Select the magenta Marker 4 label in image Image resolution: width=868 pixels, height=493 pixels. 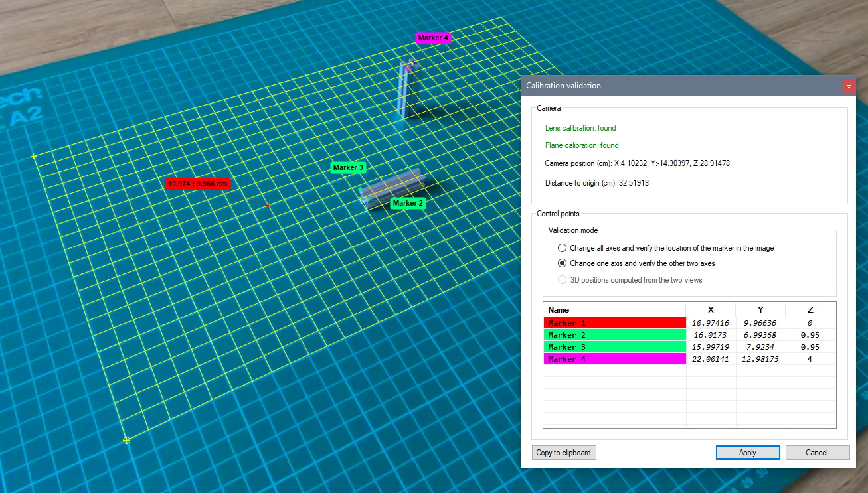point(433,38)
